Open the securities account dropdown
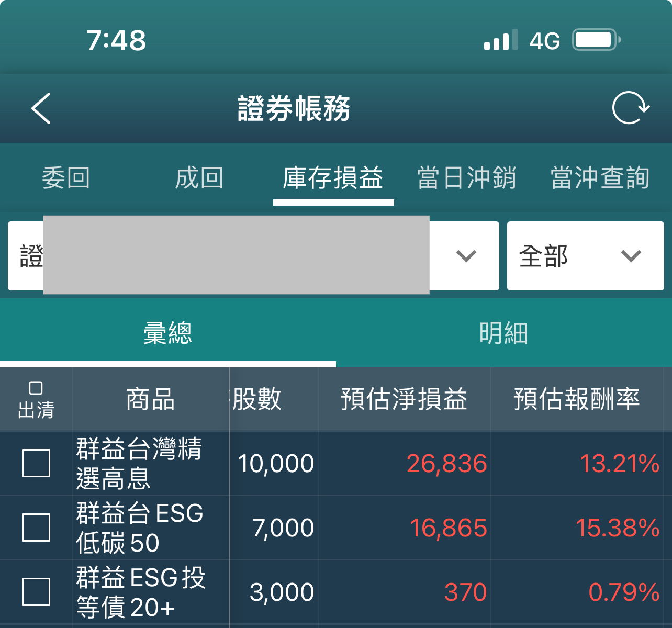The height and width of the screenshot is (628, 672). pos(465,256)
